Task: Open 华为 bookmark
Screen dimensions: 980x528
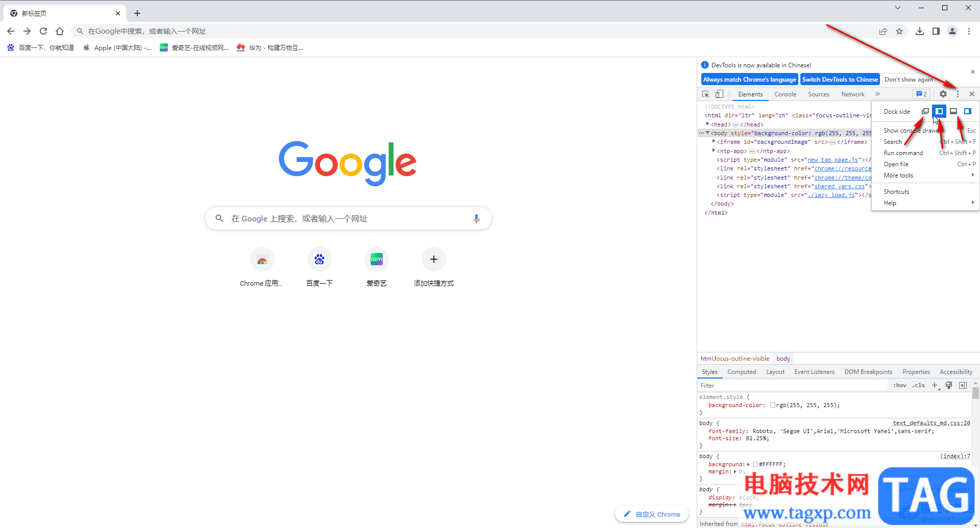Action: [x=270, y=47]
